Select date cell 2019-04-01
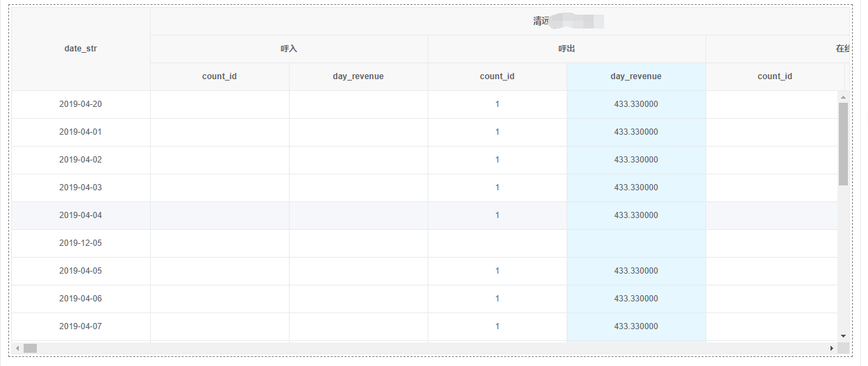Image resolution: width=868 pixels, height=366 pixels. (81, 132)
